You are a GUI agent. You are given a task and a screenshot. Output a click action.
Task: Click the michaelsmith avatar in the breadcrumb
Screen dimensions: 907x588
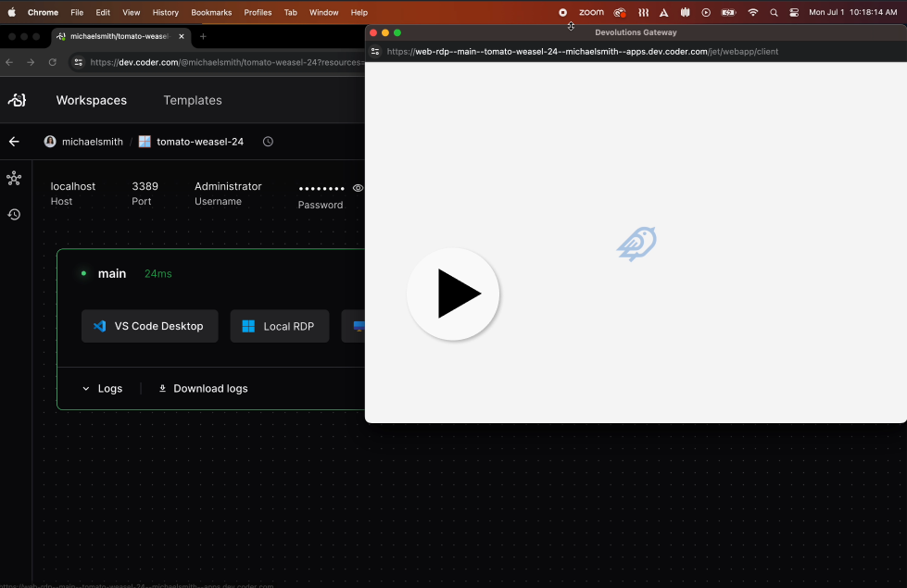coord(50,141)
